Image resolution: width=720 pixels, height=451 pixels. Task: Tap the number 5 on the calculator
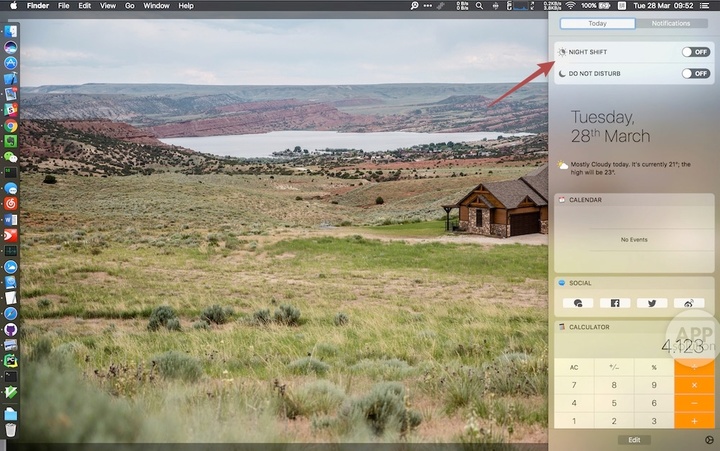coord(614,403)
